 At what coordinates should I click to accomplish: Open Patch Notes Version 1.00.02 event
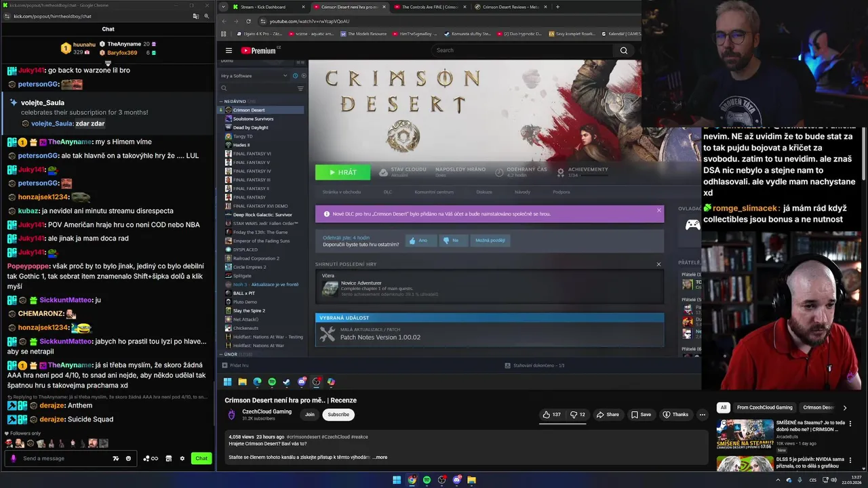[x=489, y=333]
